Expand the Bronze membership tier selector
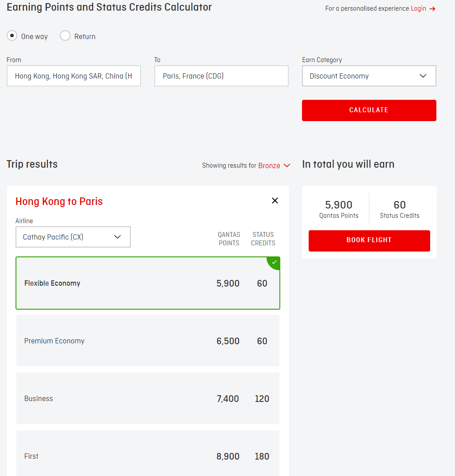 coord(269,165)
